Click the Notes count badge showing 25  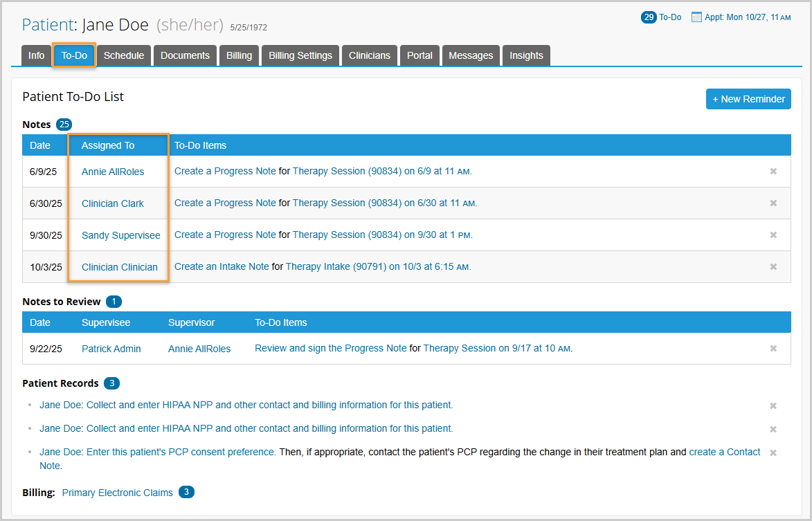click(64, 125)
